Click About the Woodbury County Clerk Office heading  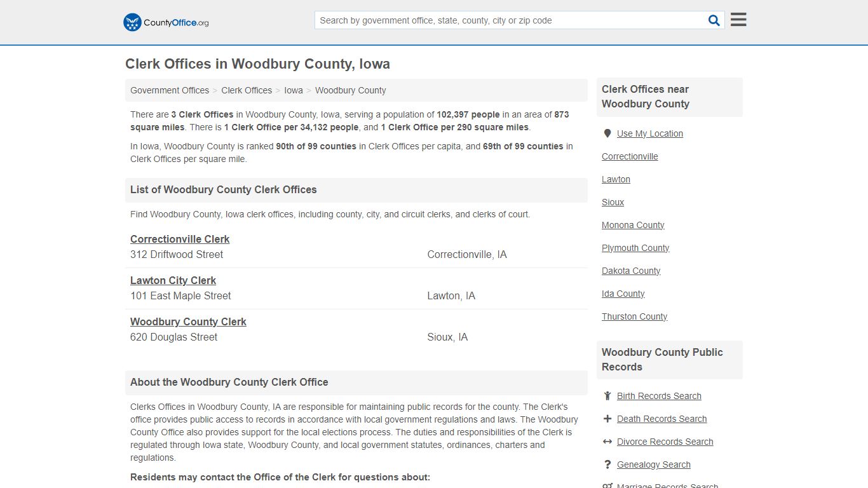pyautogui.click(x=229, y=382)
